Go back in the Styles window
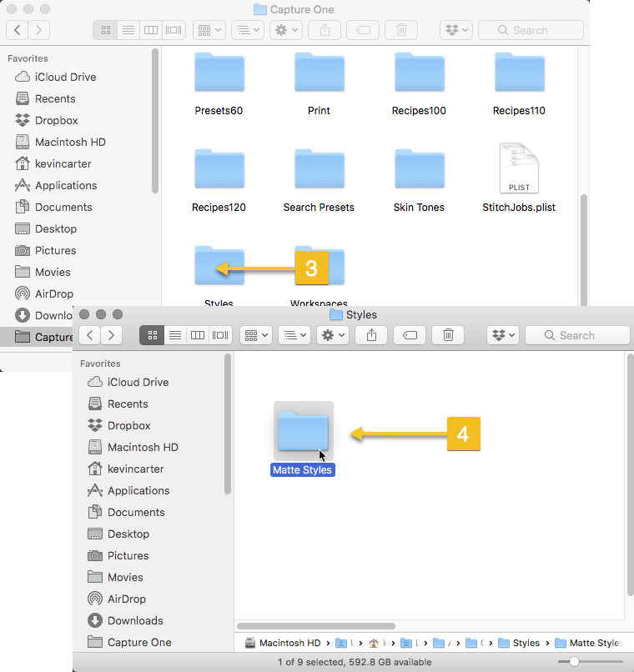634x672 pixels. pos(89,335)
